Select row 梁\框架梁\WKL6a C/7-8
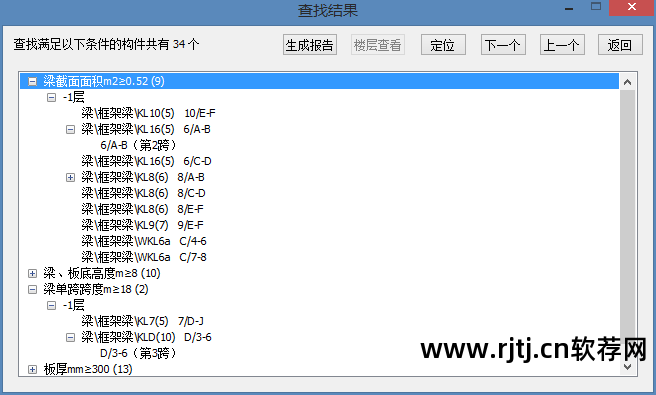Image resolution: width=656 pixels, height=395 pixels. (x=144, y=257)
